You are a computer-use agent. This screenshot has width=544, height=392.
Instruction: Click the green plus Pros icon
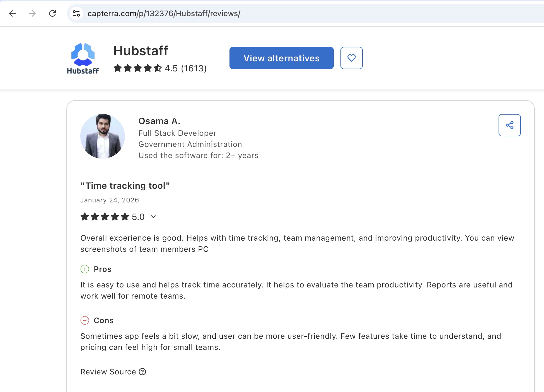[85, 269]
